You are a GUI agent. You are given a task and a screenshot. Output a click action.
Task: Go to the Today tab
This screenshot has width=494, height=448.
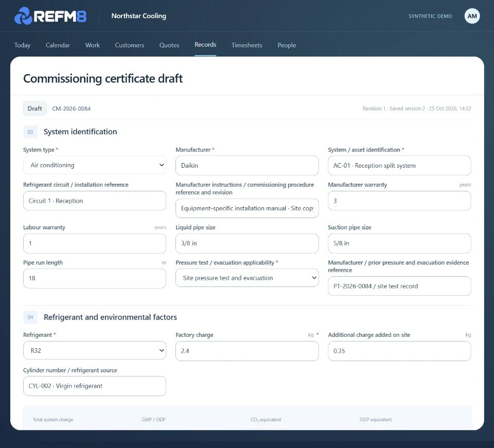[22, 45]
